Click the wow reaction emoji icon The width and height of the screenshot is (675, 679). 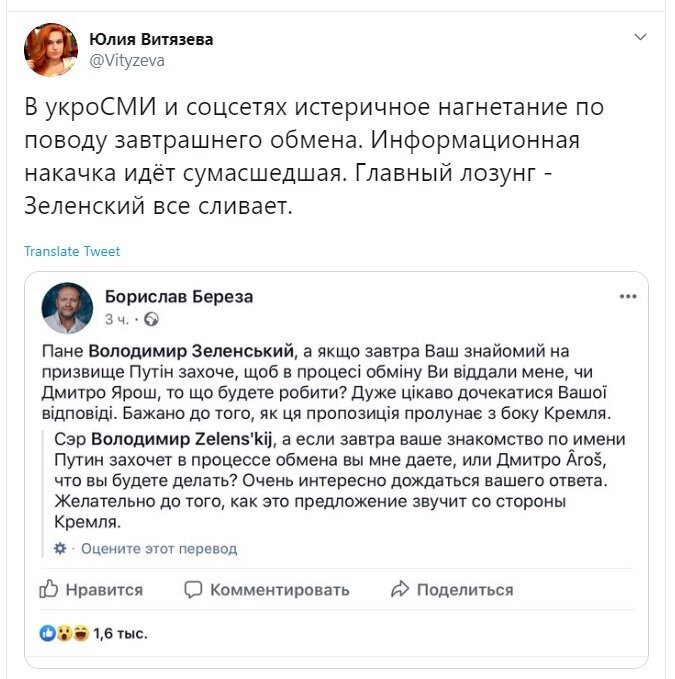(64, 634)
